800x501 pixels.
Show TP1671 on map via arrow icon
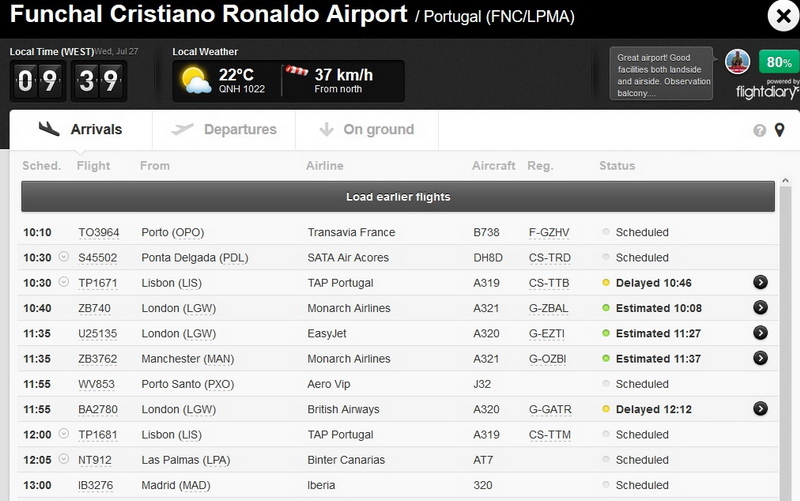pos(760,282)
